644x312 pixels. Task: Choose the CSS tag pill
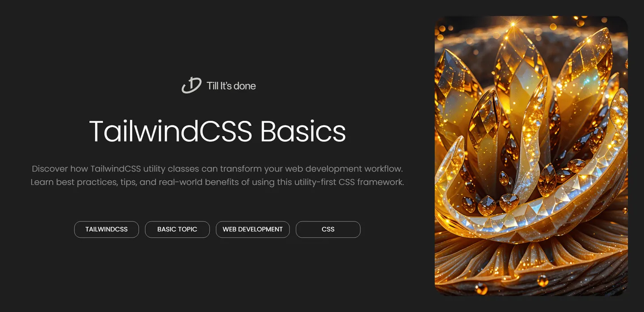(x=328, y=229)
